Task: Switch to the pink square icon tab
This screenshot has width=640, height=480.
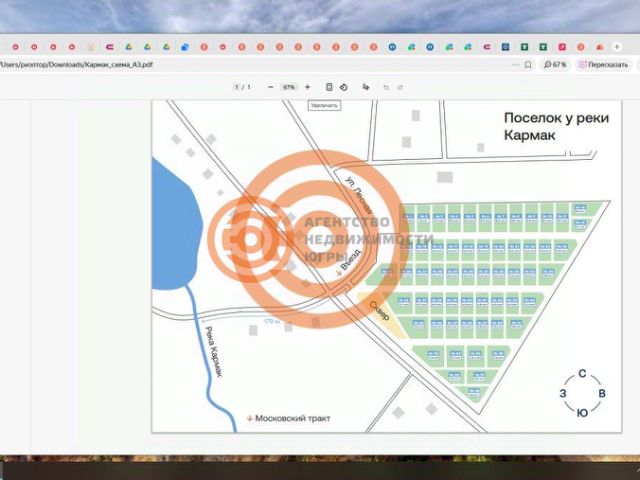Action: (x=562, y=47)
